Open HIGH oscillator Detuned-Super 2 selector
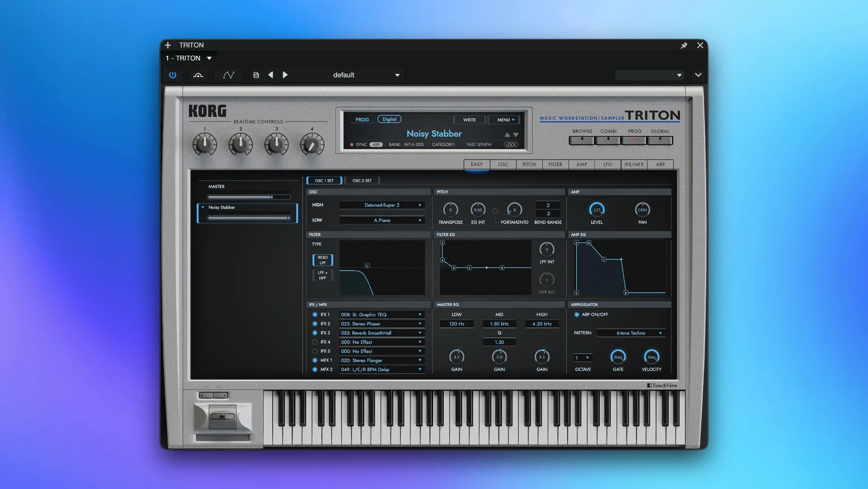The height and width of the screenshot is (489, 868). [382, 205]
